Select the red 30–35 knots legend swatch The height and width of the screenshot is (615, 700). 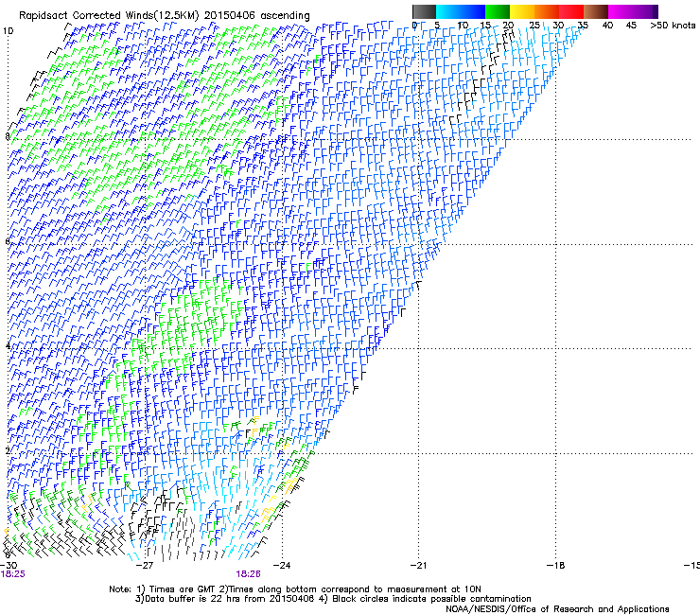coord(571,11)
